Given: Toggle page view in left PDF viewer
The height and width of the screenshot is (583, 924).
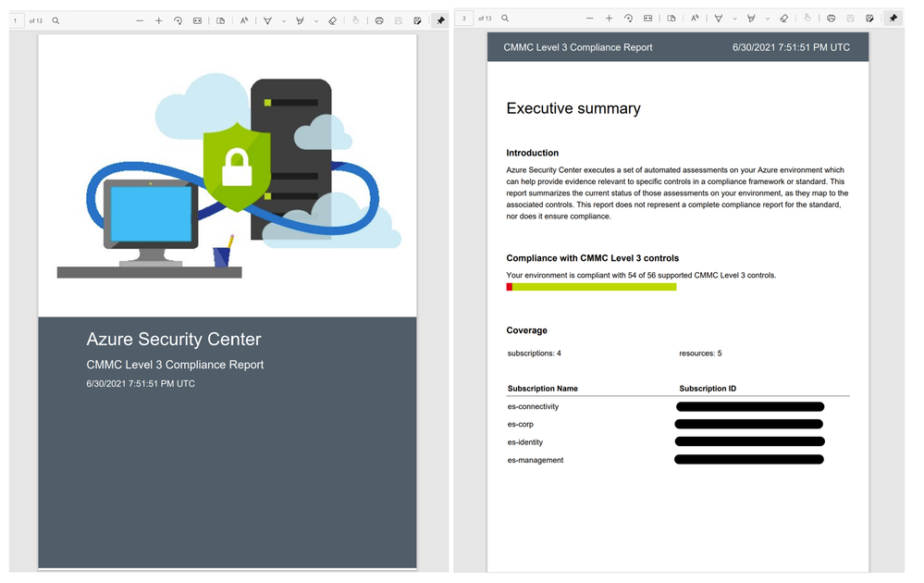Looking at the screenshot, I should [x=220, y=20].
